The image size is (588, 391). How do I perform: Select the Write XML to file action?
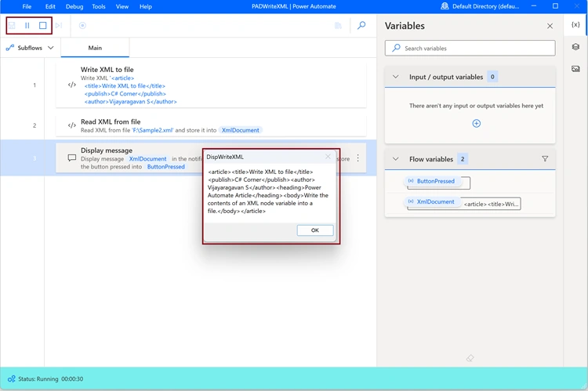click(211, 85)
